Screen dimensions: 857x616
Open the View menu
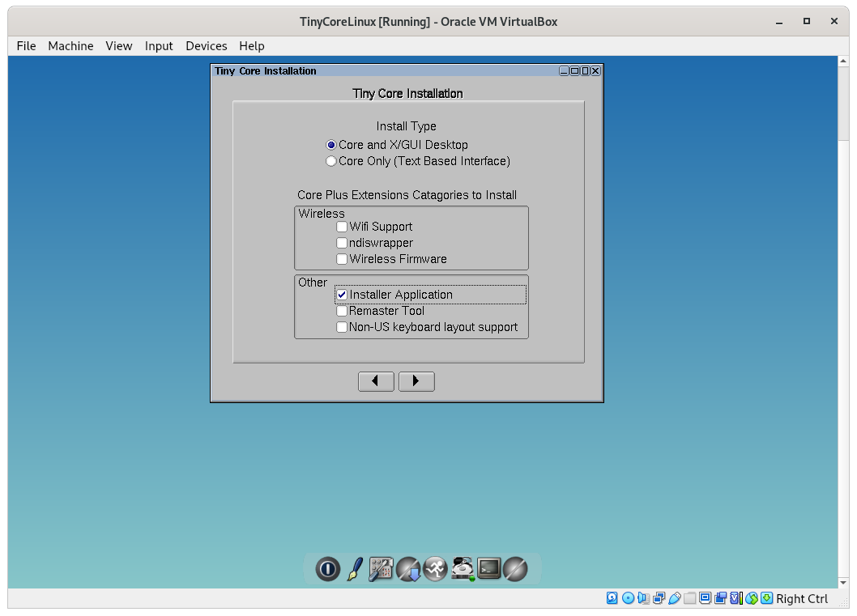[118, 46]
